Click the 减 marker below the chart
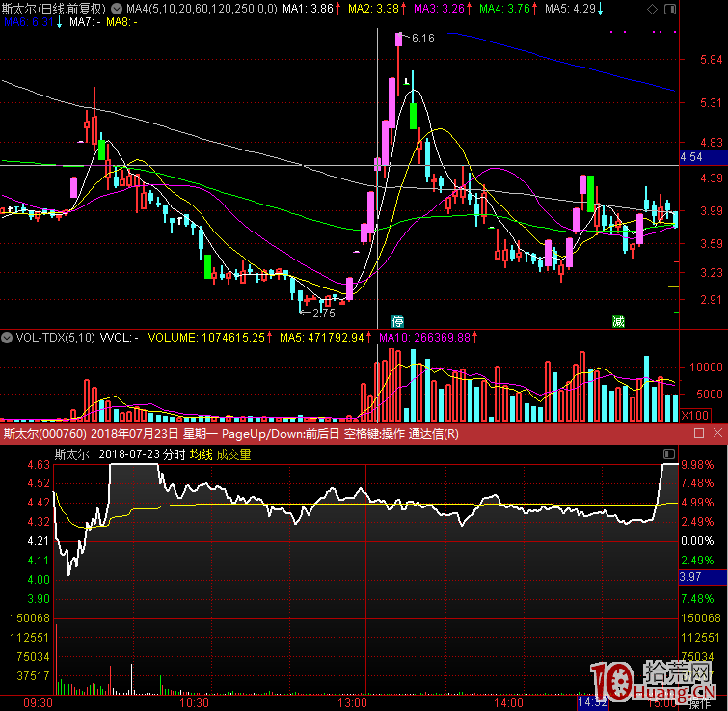 (x=618, y=321)
